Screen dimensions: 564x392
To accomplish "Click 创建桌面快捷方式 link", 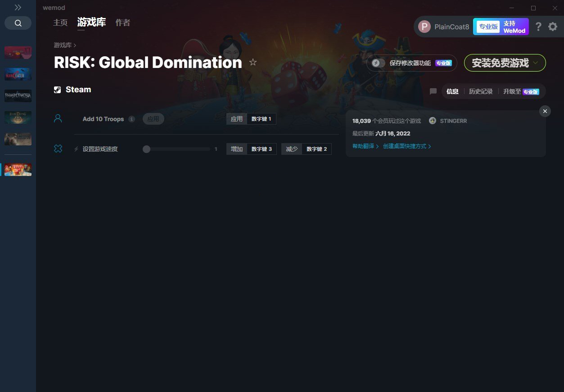I will point(407,146).
